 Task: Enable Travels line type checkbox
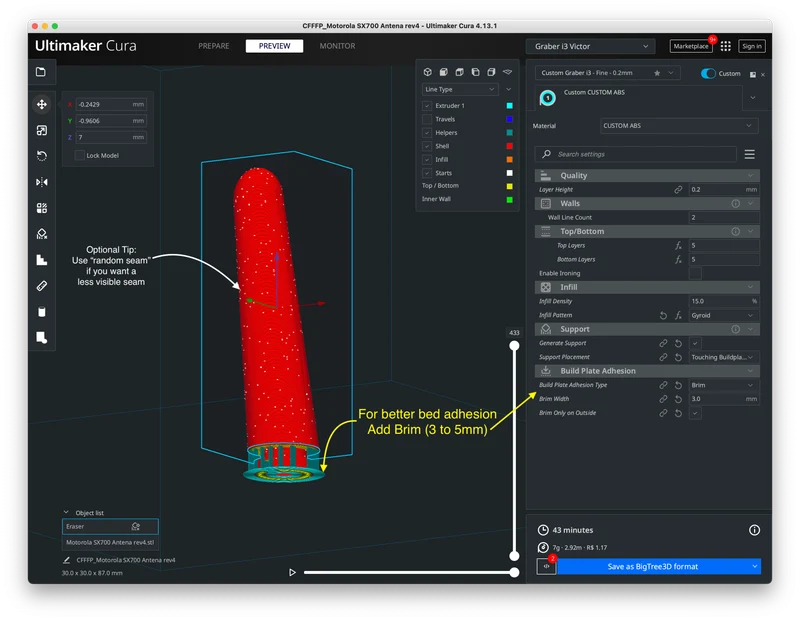pyautogui.click(x=427, y=119)
